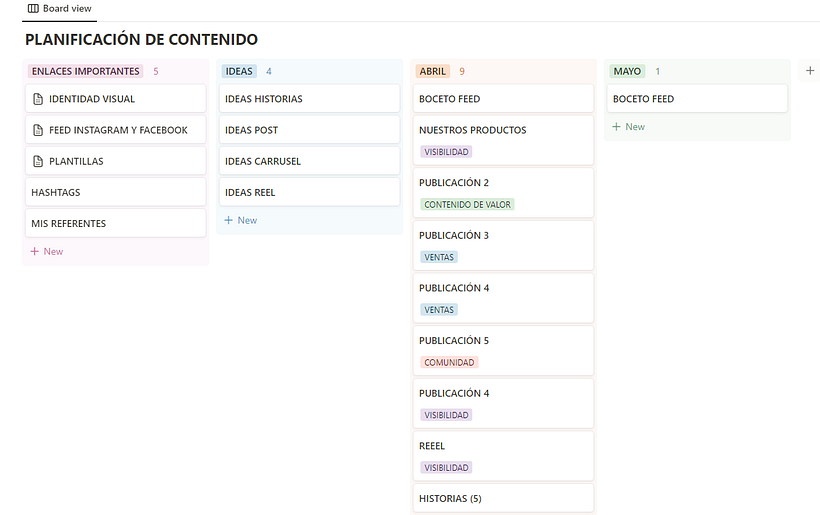Open the HASHTAGS card

click(x=116, y=192)
